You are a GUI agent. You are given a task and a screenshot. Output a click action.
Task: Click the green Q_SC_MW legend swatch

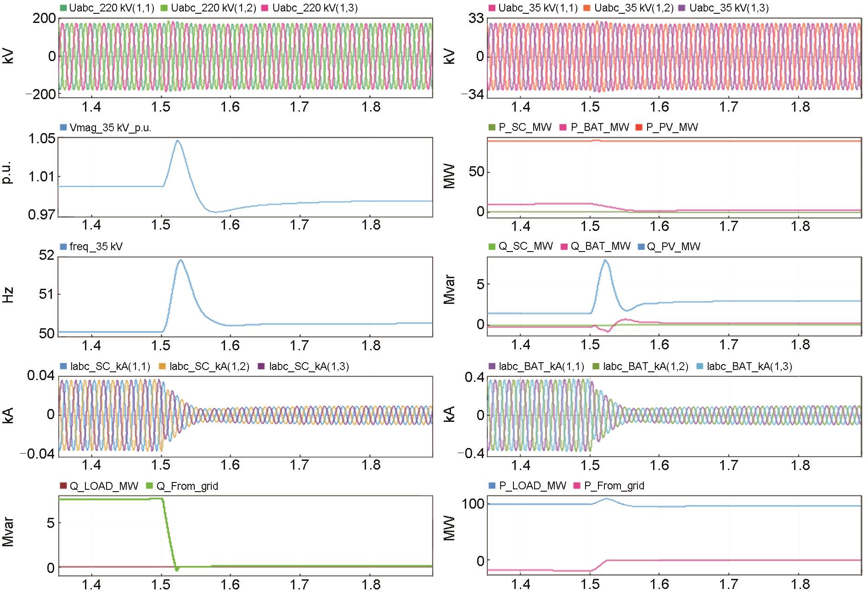[491, 247]
